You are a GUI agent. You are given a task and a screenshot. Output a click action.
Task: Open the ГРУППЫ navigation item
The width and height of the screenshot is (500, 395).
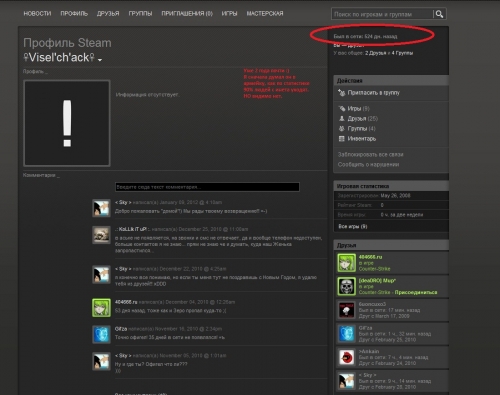point(140,14)
